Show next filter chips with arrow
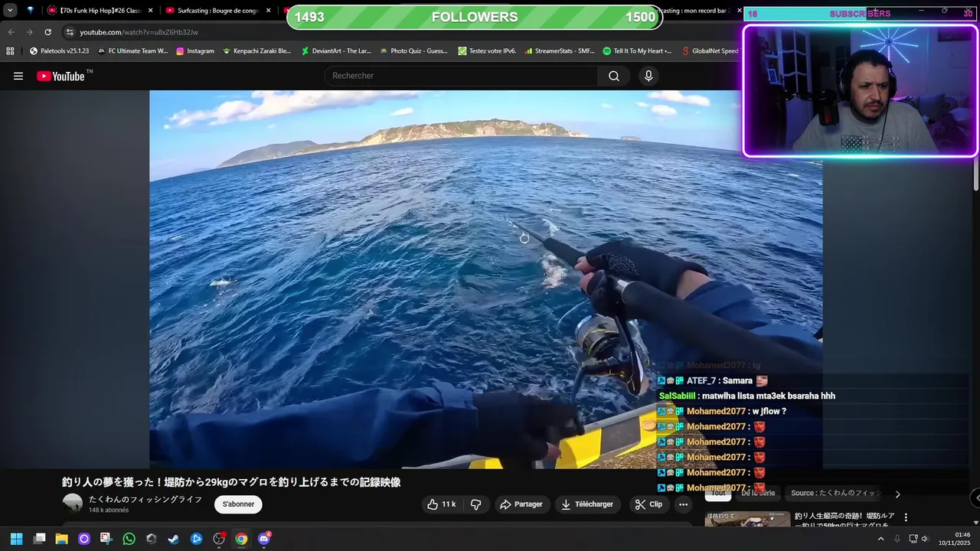Image resolution: width=980 pixels, height=551 pixels. (x=897, y=494)
